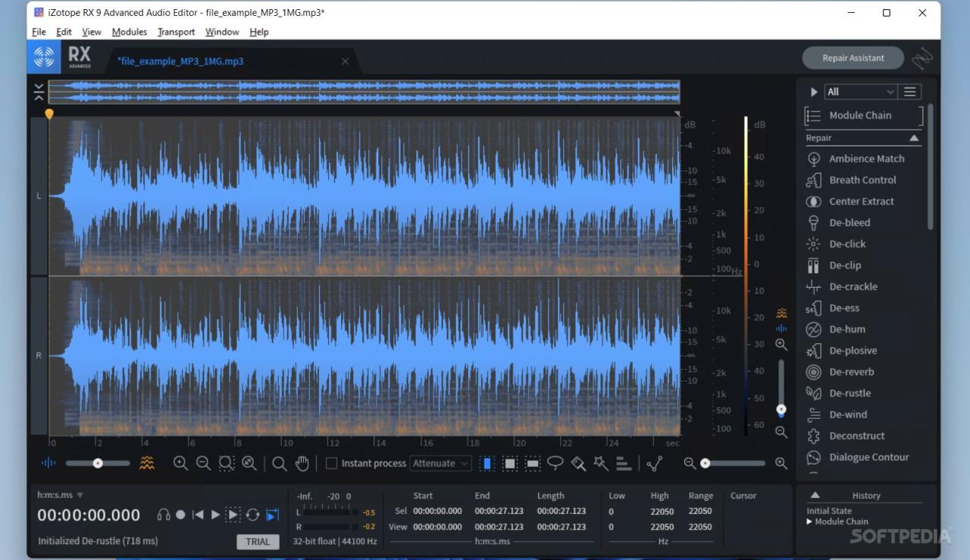Toggle playhead follows playback
Viewport: 970px width, 560px height.
(x=272, y=515)
